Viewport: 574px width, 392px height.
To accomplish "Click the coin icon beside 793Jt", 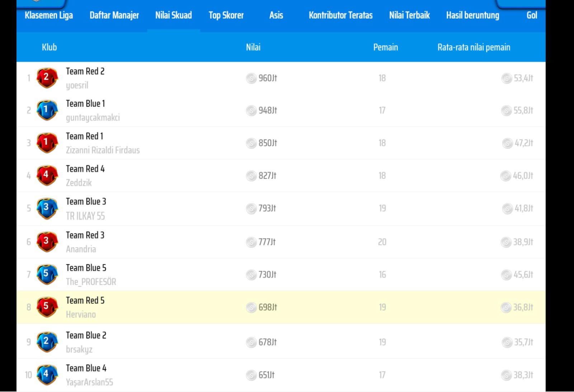I will coord(251,208).
